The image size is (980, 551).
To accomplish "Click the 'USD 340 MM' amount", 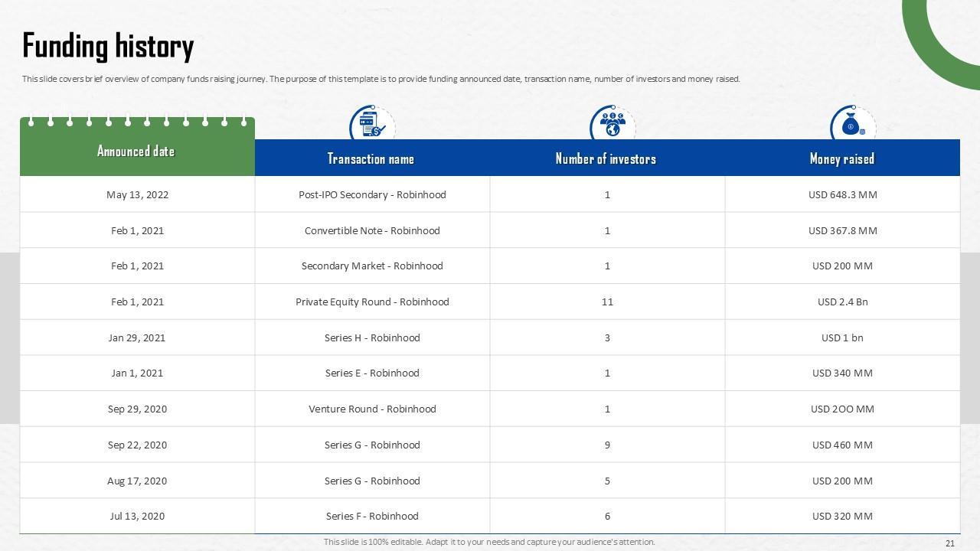I will pyautogui.click(x=842, y=373).
